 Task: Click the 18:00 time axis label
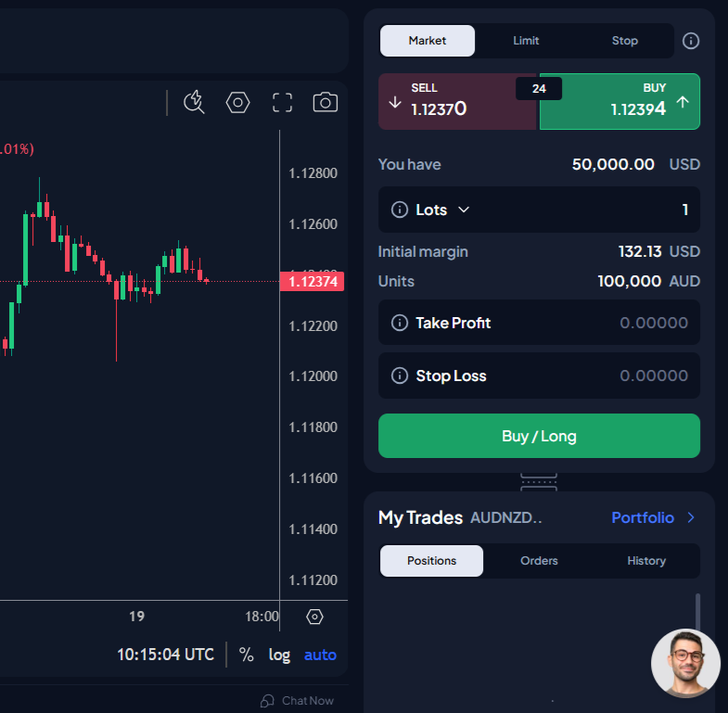pos(262,617)
